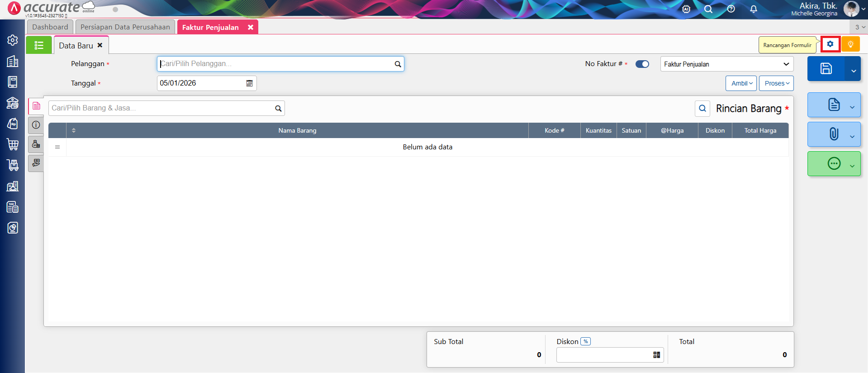Click the Cari/Pilih Barang & Jasa field
868x373 pixels.
coord(161,108)
